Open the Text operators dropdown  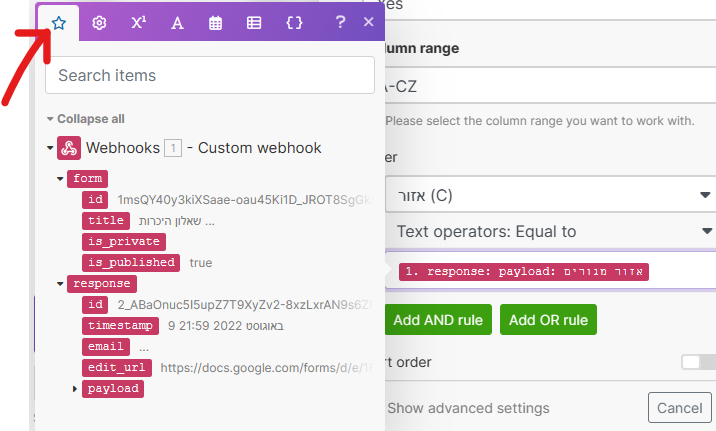coord(549,231)
